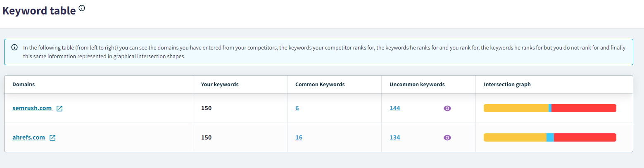Screen dimensions: 644x168
Task: Click the Uncommon keywords column header
Action: pyautogui.click(x=417, y=85)
